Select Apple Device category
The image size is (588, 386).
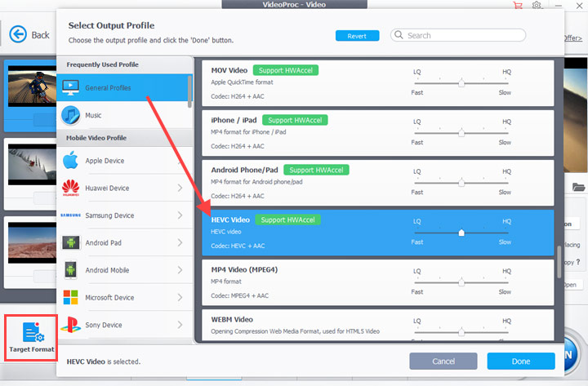(x=122, y=161)
